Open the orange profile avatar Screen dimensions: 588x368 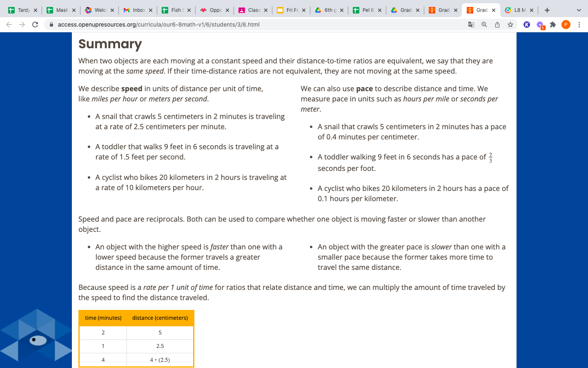566,25
